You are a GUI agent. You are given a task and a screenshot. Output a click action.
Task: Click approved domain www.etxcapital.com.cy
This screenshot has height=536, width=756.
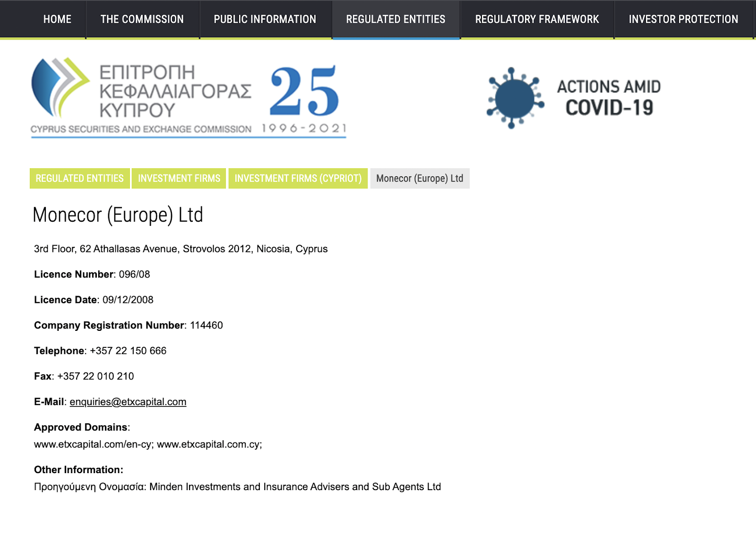pyautogui.click(x=208, y=445)
